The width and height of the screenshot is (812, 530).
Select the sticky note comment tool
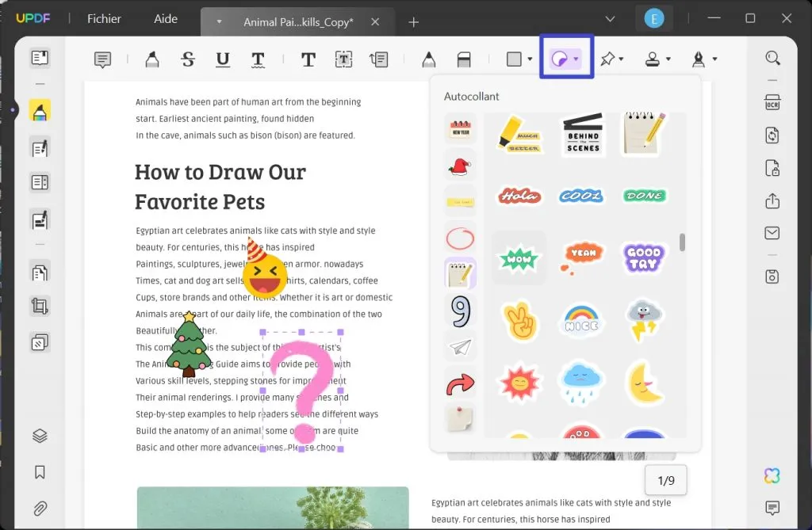coord(102,59)
